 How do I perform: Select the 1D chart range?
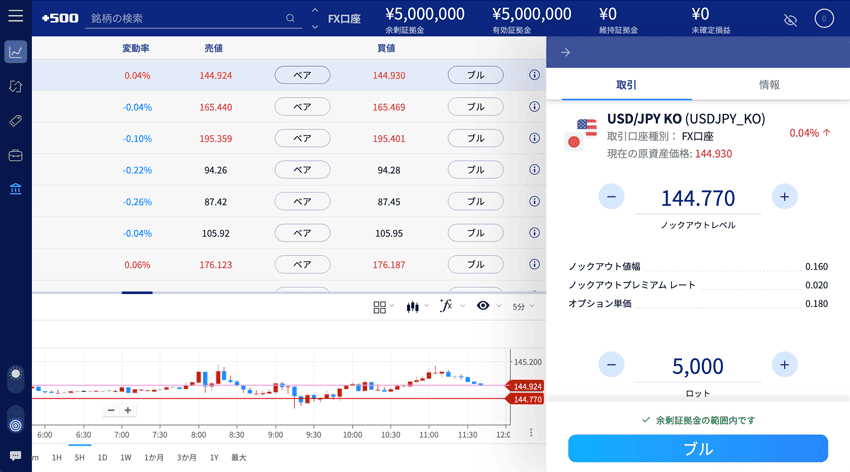[102, 457]
